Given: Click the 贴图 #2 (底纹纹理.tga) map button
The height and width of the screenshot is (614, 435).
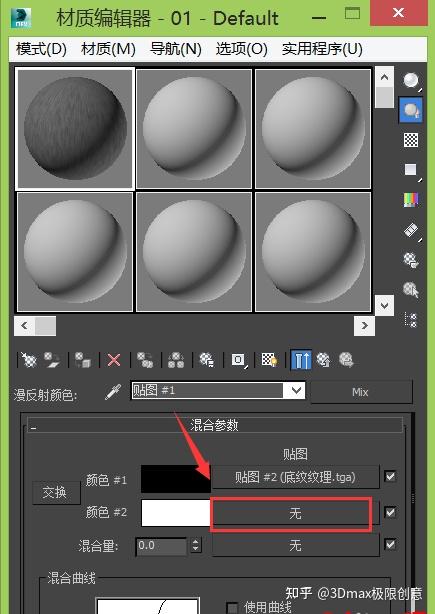Looking at the screenshot, I should (295, 477).
